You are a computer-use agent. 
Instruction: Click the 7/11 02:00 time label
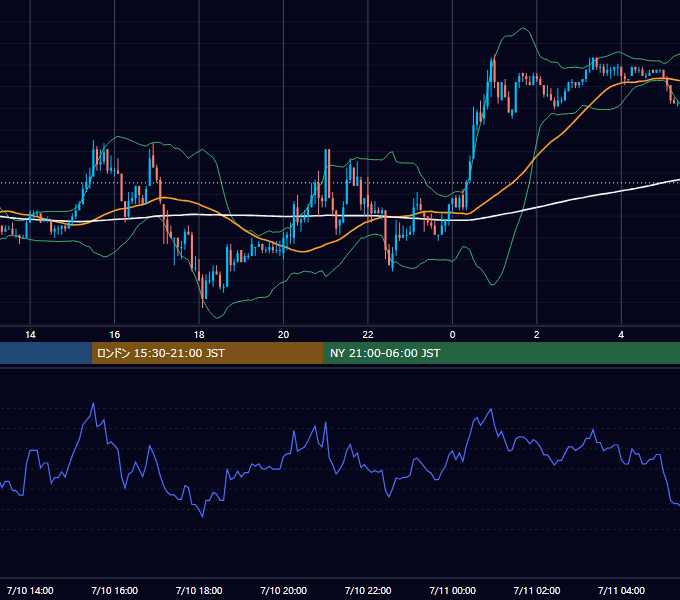tap(537, 590)
